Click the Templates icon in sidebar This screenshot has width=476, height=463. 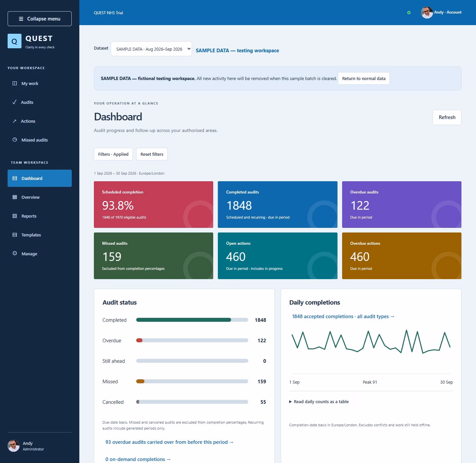pyautogui.click(x=15, y=235)
